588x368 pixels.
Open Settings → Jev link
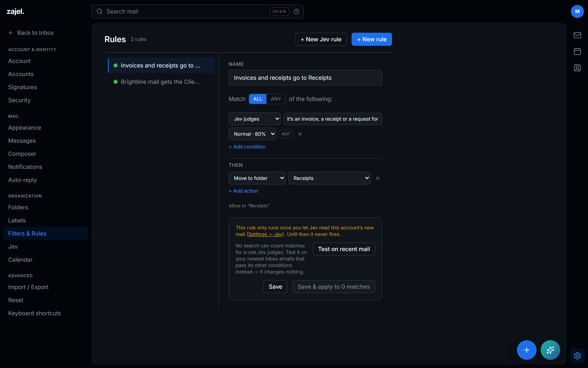tap(265, 234)
